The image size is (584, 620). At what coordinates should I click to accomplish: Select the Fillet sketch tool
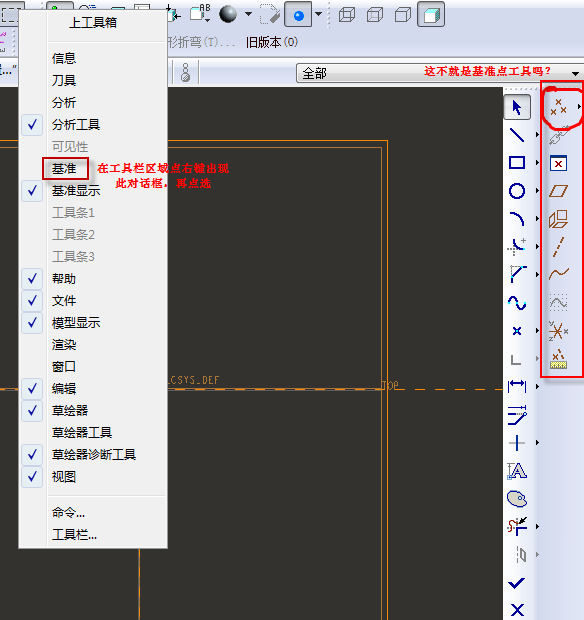(517, 247)
